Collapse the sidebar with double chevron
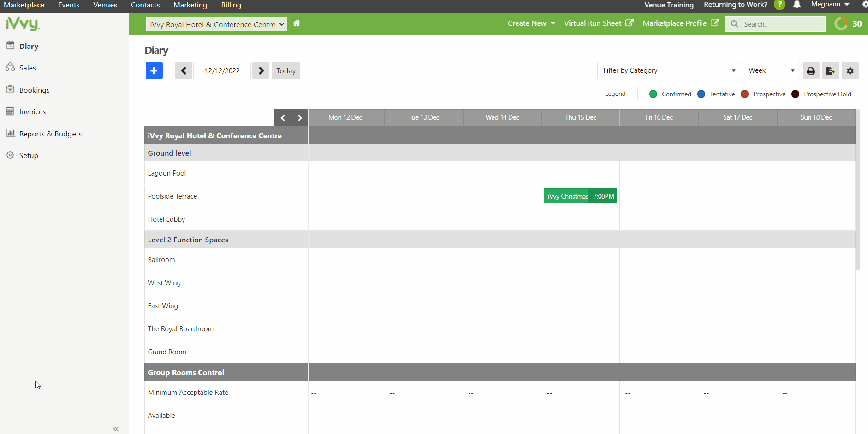Screen dimensions: 868x434 [116, 429]
